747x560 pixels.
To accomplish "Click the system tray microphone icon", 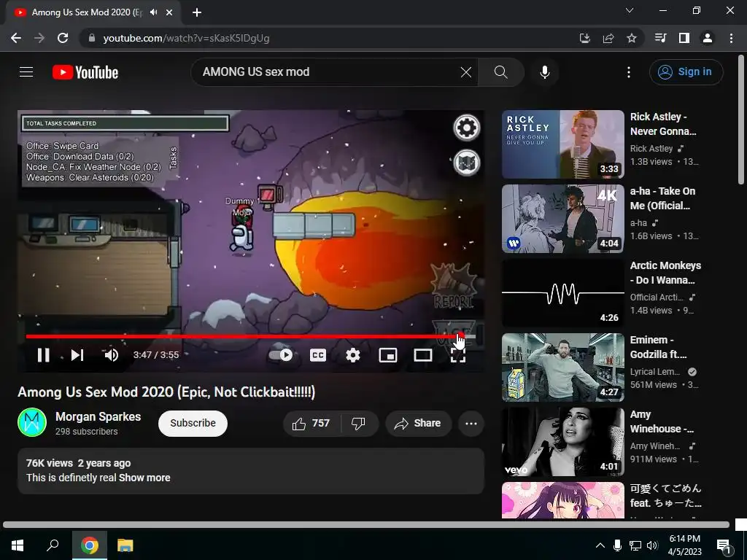I will point(617,545).
